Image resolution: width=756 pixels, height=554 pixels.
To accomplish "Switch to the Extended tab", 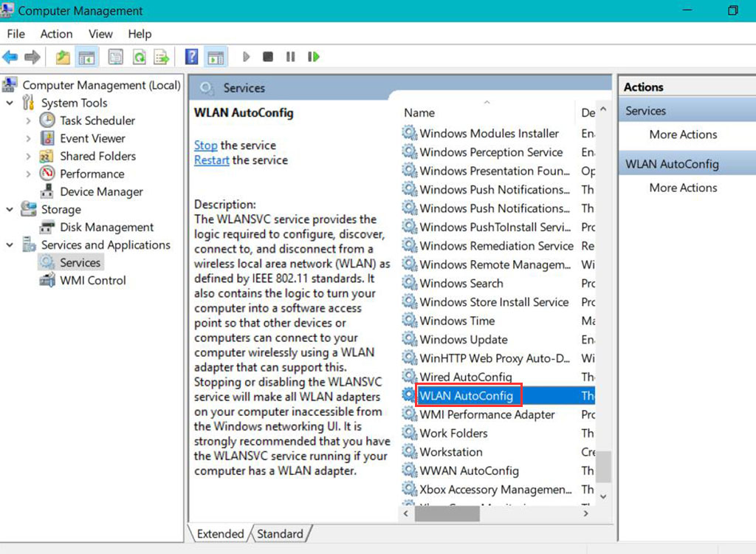I will (220, 533).
